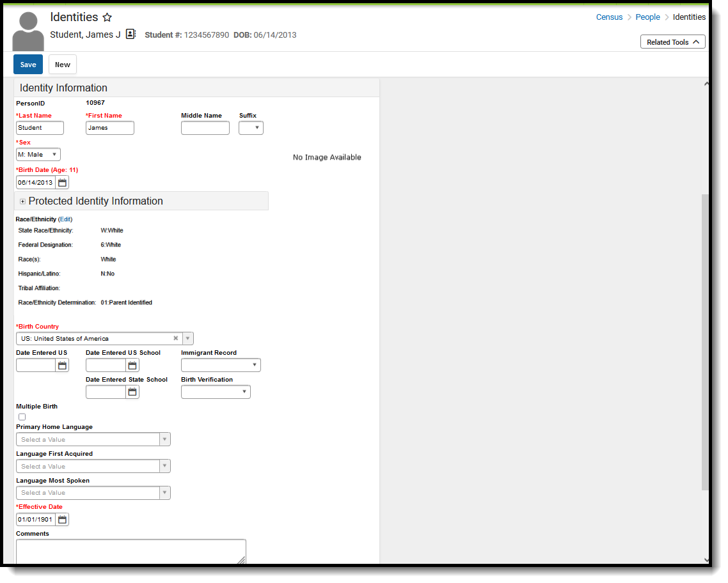Screen dimensions: 728x583
Task: Navigate to Census via the breadcrumb
Action: pyautogui.click(x=609, y=17)
